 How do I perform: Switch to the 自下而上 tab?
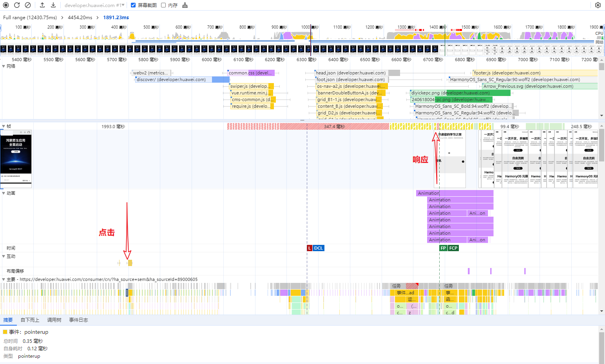pyautogui.click(x=30, y=320)
